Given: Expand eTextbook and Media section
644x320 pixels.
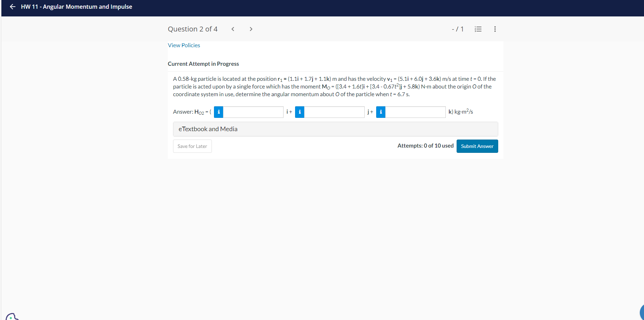Looking at the screenshot, I should (x=336, y=129).
